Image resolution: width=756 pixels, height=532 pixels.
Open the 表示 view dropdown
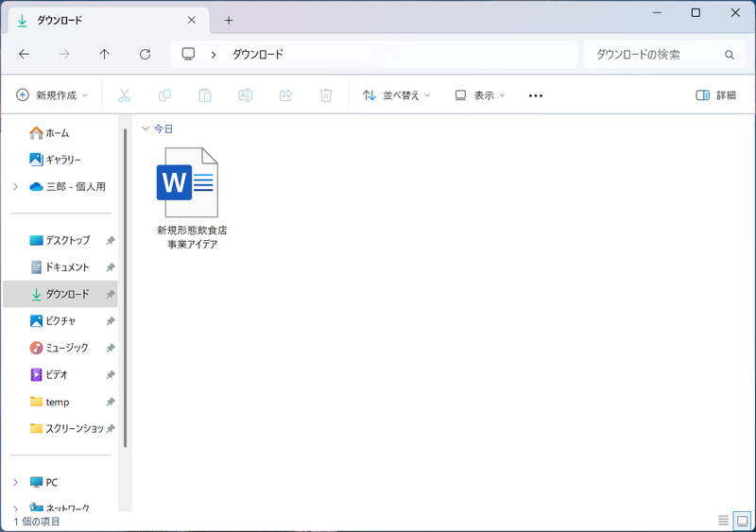point(480,95)
